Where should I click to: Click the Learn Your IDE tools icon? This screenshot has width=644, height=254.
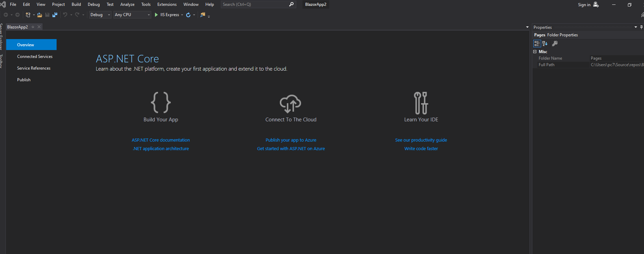pos(421,103)
